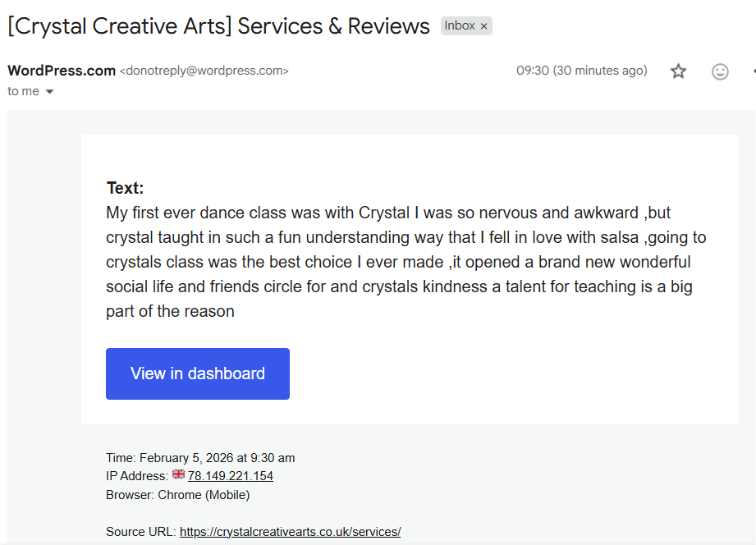The image size is (756, 545).
Task: Click the 09:30 (30 minutes ago) timestamp
Action: pos(581,71)
